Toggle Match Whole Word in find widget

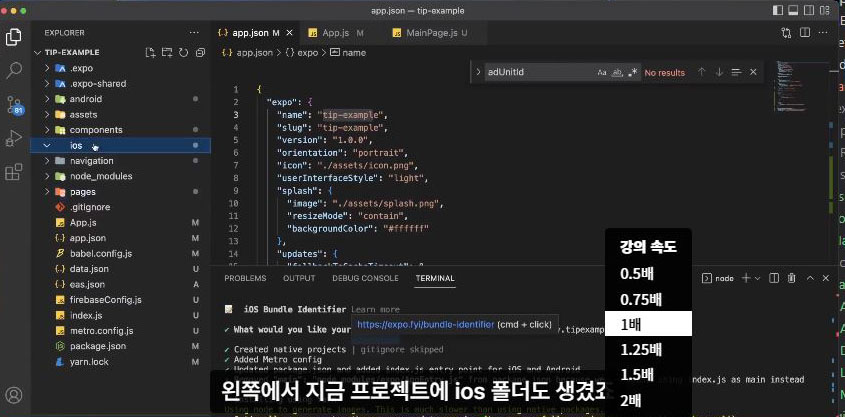click(618, 72)
